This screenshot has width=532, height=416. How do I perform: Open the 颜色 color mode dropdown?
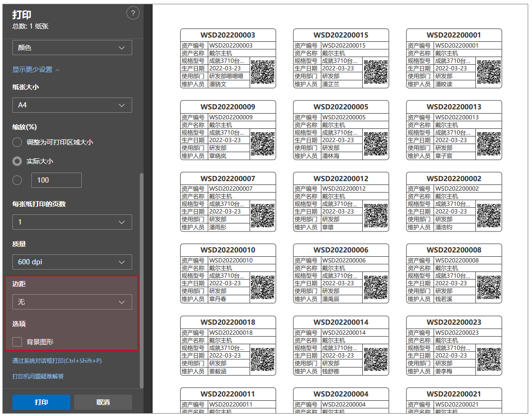tap(72, 48)
